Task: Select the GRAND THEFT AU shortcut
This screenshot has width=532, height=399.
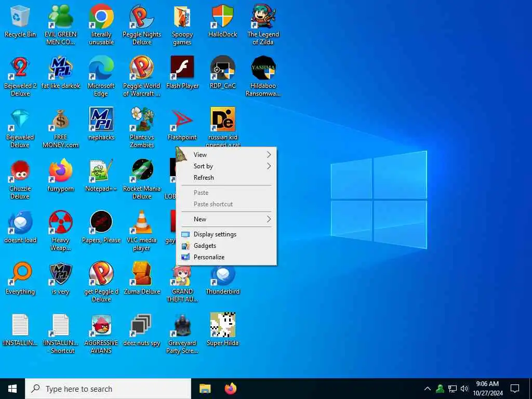Action: 182,285
